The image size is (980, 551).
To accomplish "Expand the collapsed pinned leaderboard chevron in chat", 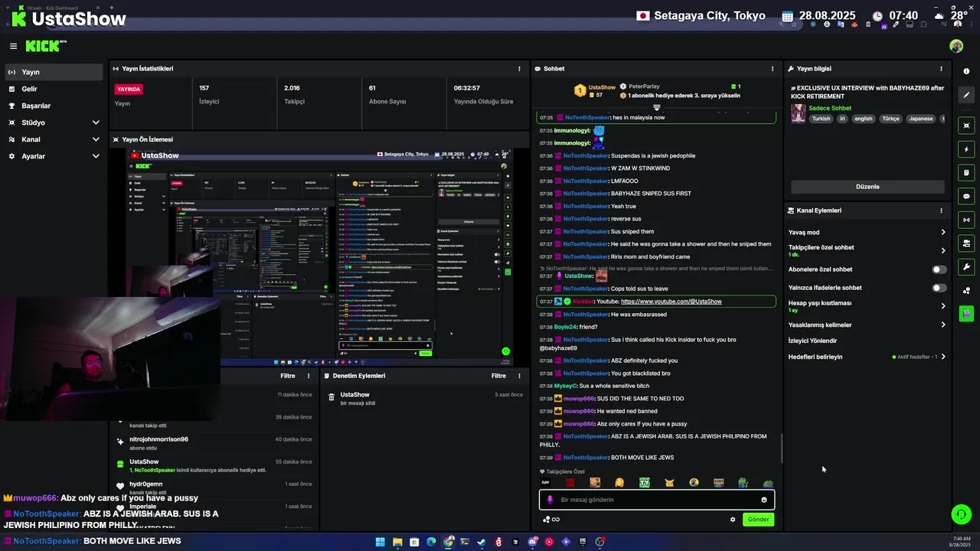I will (656, 108).
